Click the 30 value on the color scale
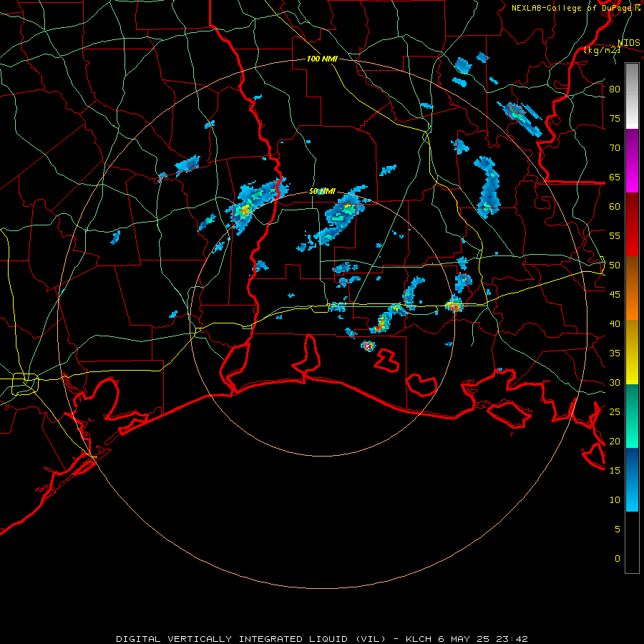 coord(615,382)
